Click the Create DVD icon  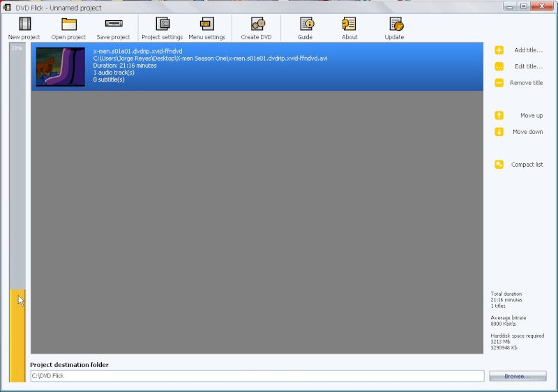point(257,24)
